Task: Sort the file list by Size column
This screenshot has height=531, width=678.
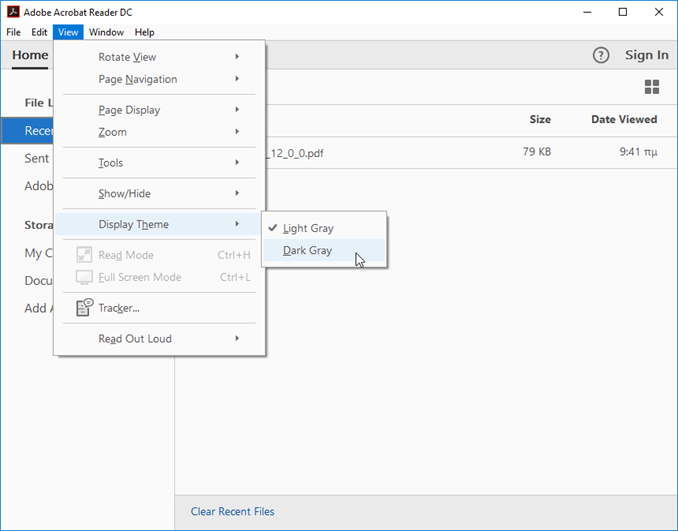Action: 540,119
